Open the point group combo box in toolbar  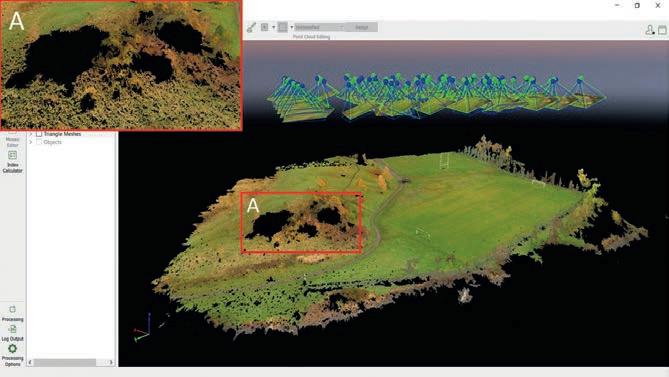pyautogui.click(x=319, y=27)
